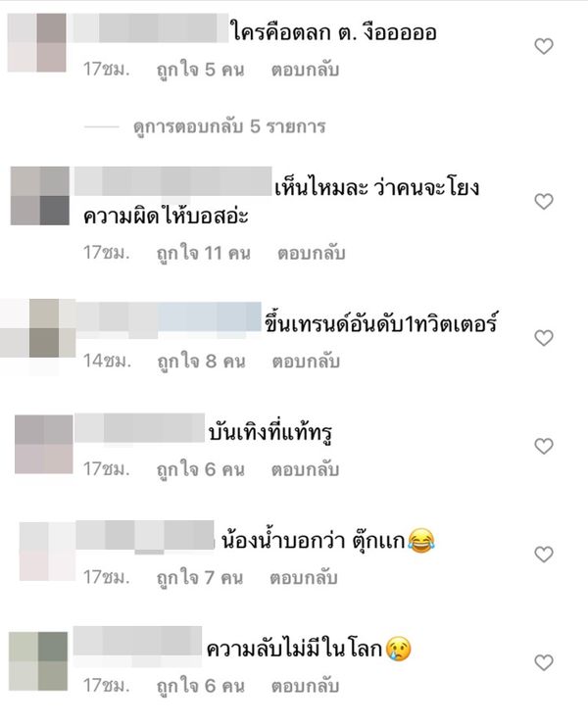588x727 pixels.
Task: Open the "ถูกใจ 7 คน" likes list
Action: [x=200, y=578]
